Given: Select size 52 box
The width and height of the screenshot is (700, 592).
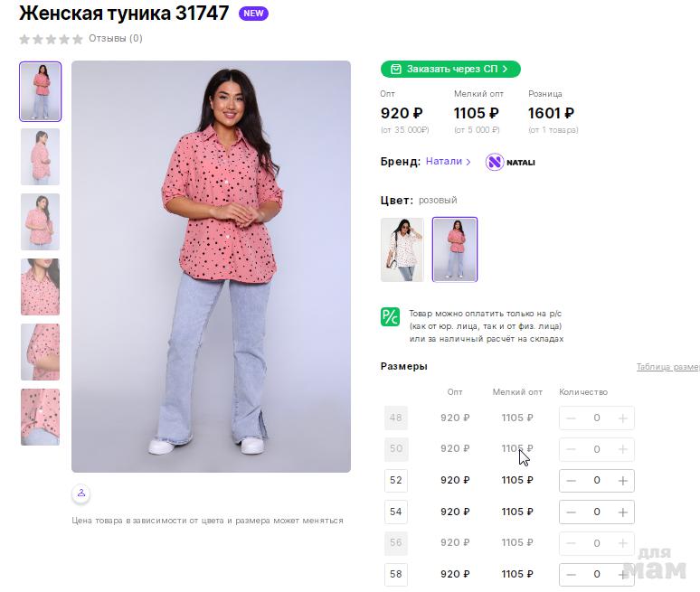Looking at the screenshot, I should [x=395, y=481].
